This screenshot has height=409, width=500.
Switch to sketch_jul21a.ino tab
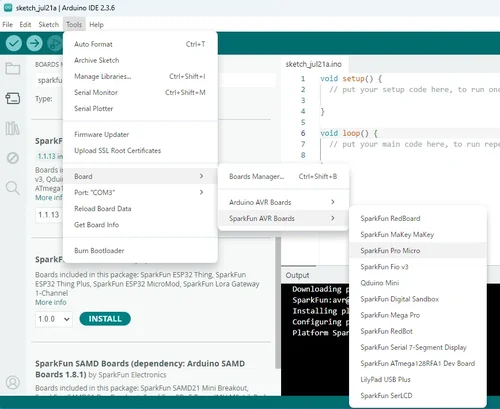tap(313, 64)
